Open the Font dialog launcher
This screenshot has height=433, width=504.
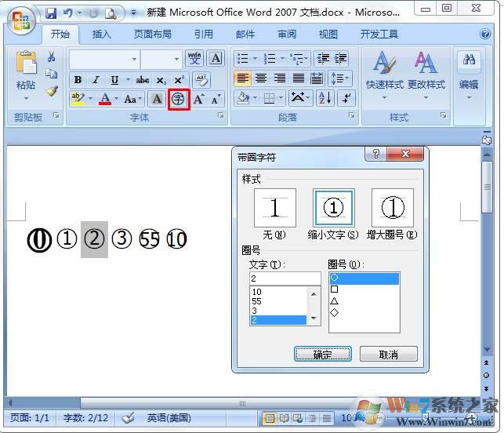click(221, 115)
